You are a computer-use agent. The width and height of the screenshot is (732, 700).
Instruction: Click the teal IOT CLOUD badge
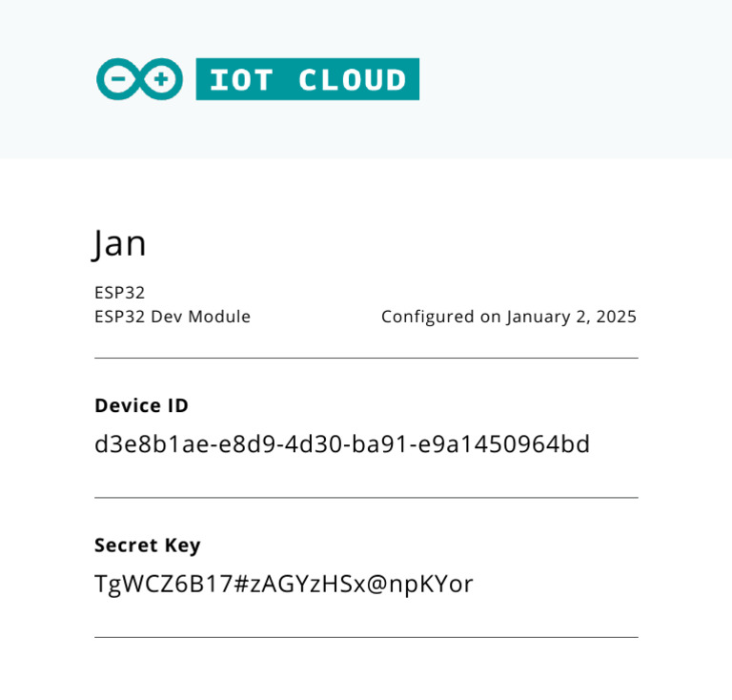tap(307, 79)
